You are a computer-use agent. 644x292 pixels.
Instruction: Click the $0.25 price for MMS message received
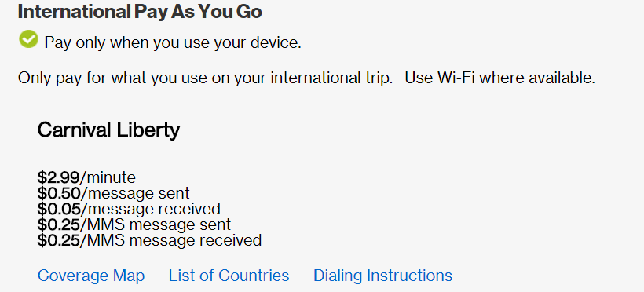coord(58,240)
